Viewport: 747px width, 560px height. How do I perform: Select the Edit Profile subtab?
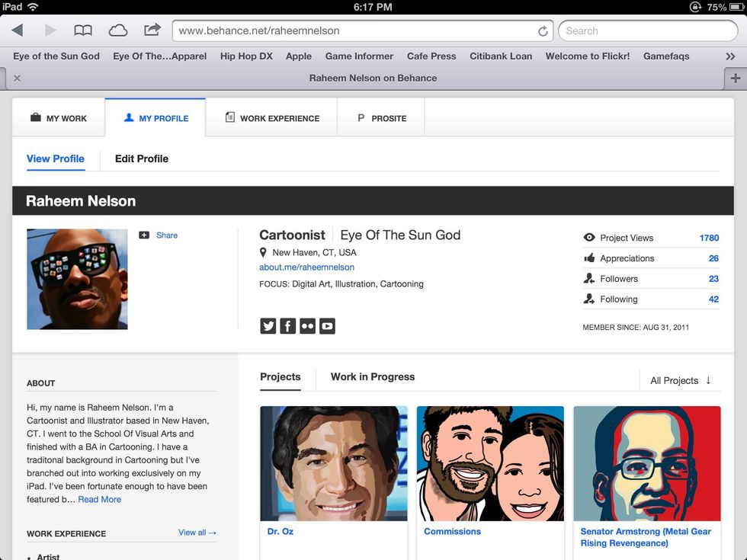point(142,159)
